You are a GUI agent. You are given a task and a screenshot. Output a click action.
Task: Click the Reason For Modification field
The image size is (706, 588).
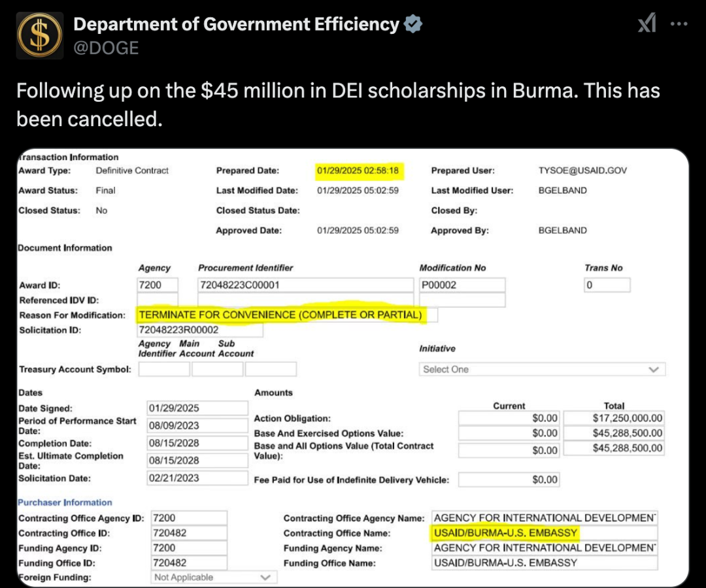pyautogui.click(x=287, y=315)
